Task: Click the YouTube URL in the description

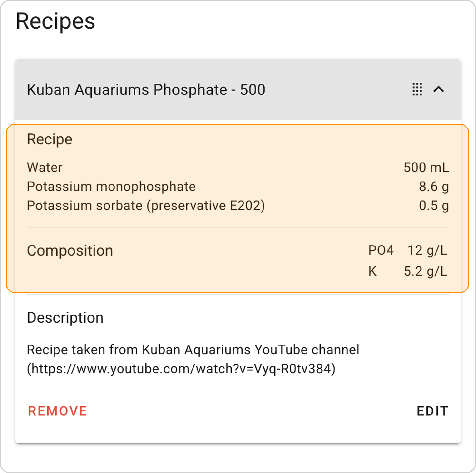Action: [x=181, y=369]
